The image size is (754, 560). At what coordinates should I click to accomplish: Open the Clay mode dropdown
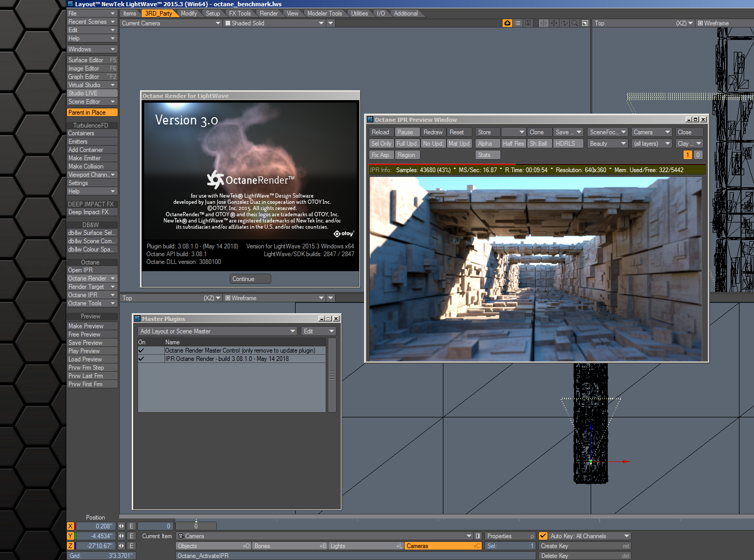689,144
